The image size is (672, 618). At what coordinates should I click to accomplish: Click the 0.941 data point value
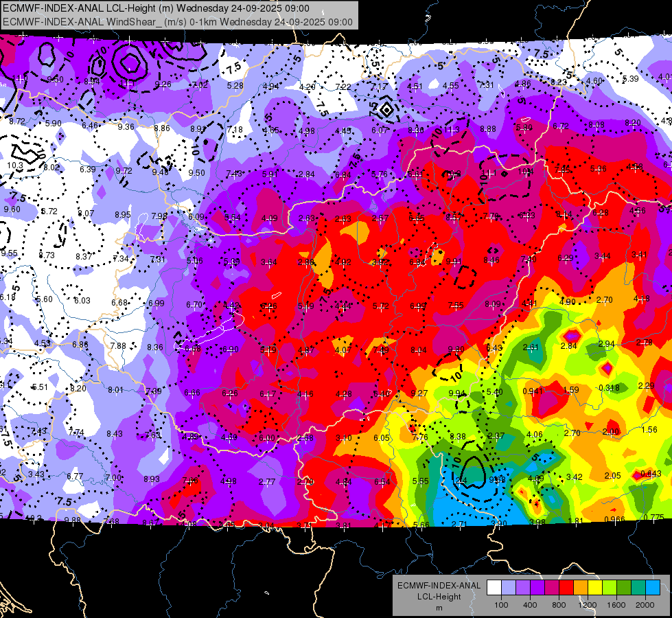(x=533, y=391)
